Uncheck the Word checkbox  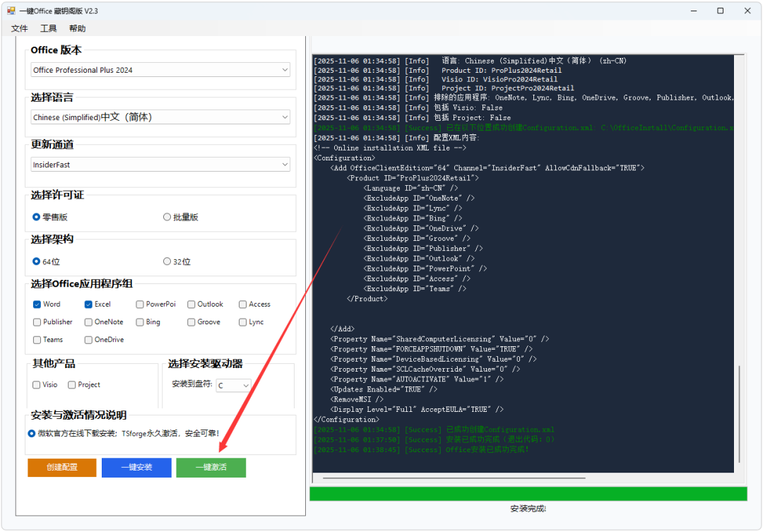[37, 305]
